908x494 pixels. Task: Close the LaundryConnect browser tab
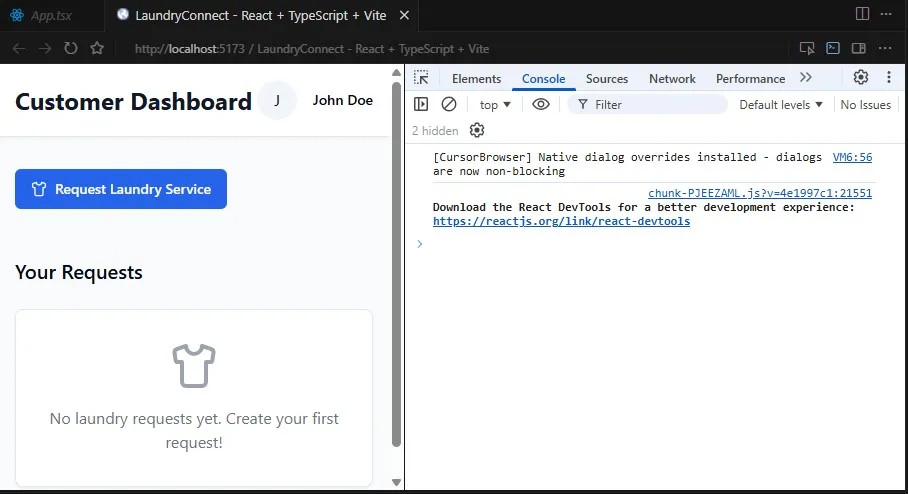point(404,16)
